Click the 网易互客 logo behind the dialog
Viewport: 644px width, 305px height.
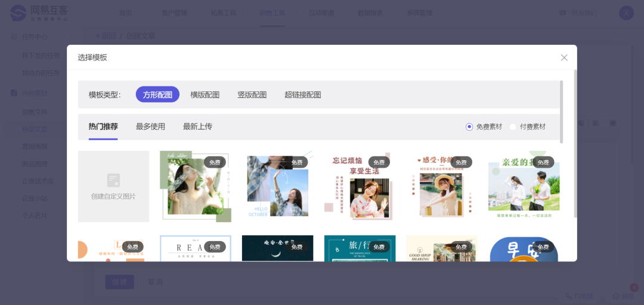39,13
